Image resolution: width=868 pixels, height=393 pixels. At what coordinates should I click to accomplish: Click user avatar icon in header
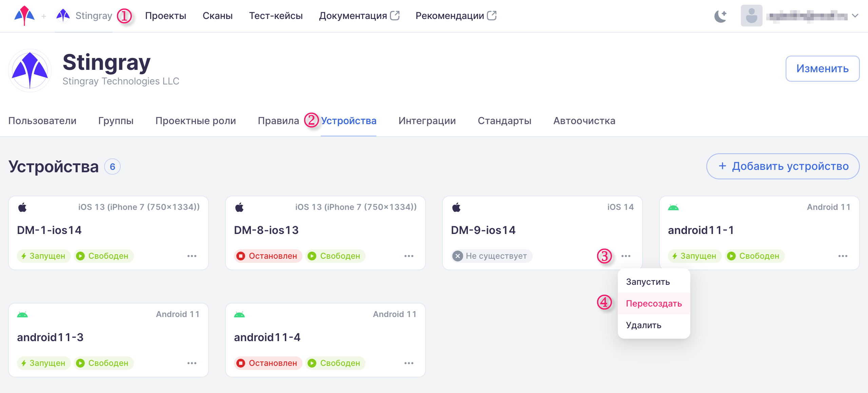pyautogui.click(x=751, y=16)
